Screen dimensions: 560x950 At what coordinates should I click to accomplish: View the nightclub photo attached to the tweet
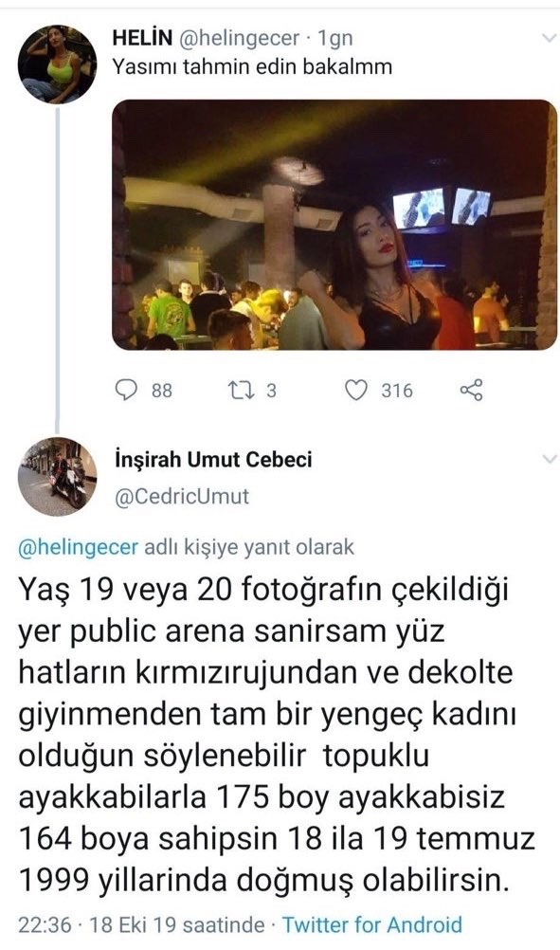click(334, 225)
